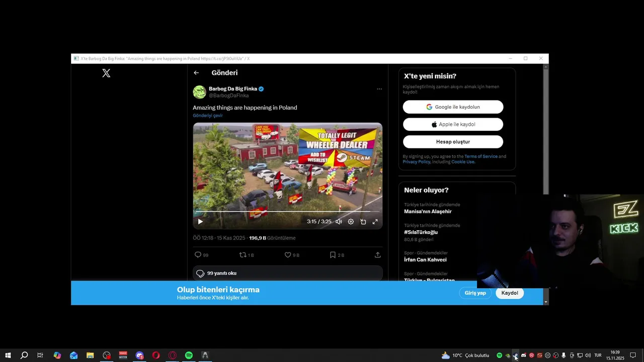Screen dimensions: 644x362
Task: Open the Cookie Use link
Action: pos(463,162)
